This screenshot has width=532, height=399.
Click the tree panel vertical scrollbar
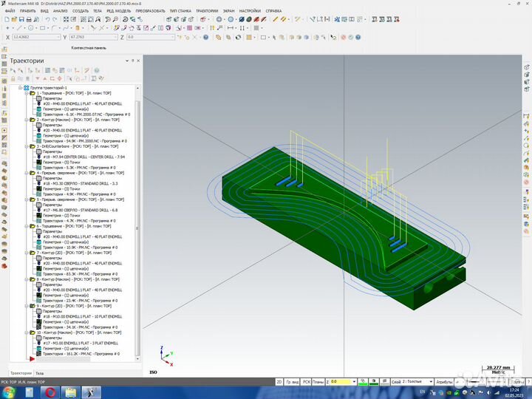pyautogui.click(x=137, y=228)
